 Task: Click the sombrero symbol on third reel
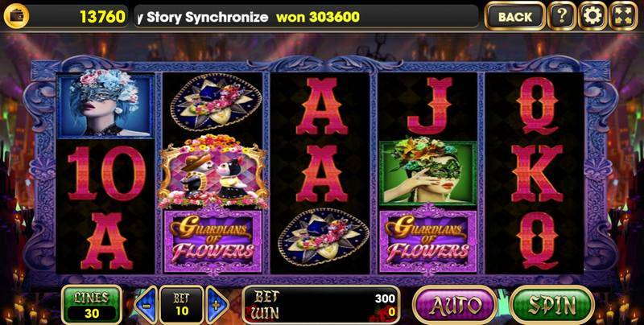(324, 240)
